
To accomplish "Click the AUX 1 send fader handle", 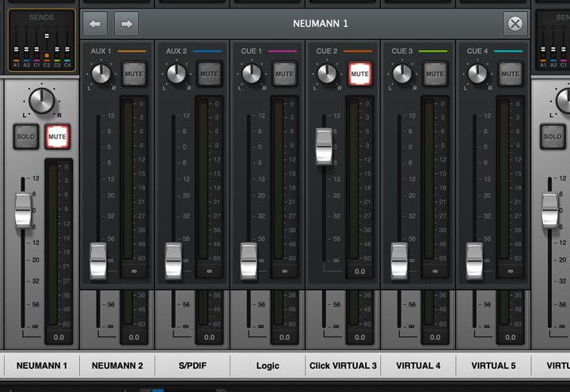I will [x=98, y=261].
